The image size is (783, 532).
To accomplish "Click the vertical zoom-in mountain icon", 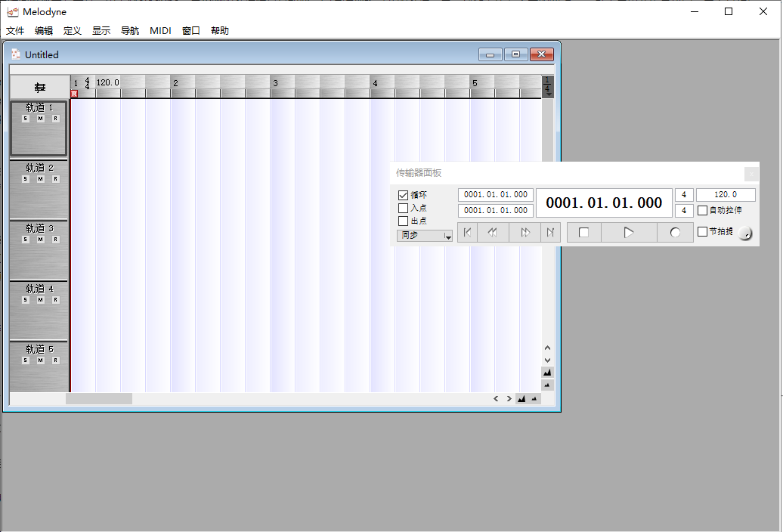I will pyautogui.click(x=547, y=373).
